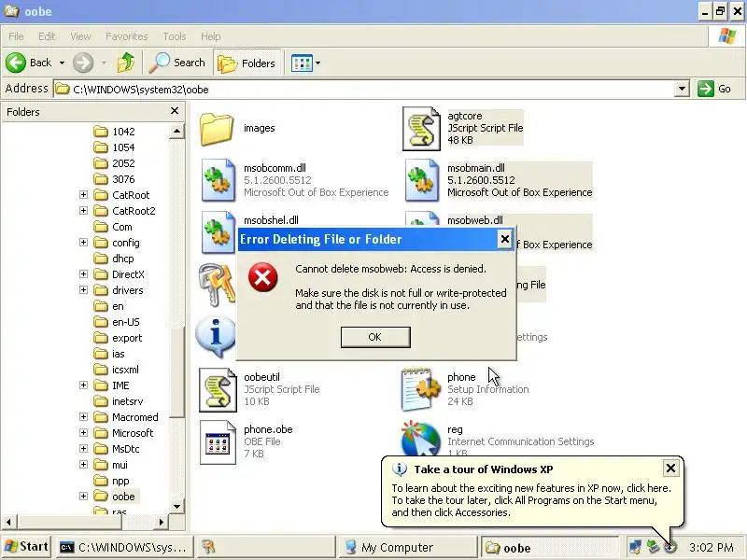Select the phone.obe file icon
This screenshot has height=560, width=747.
[x=218, y=441]
